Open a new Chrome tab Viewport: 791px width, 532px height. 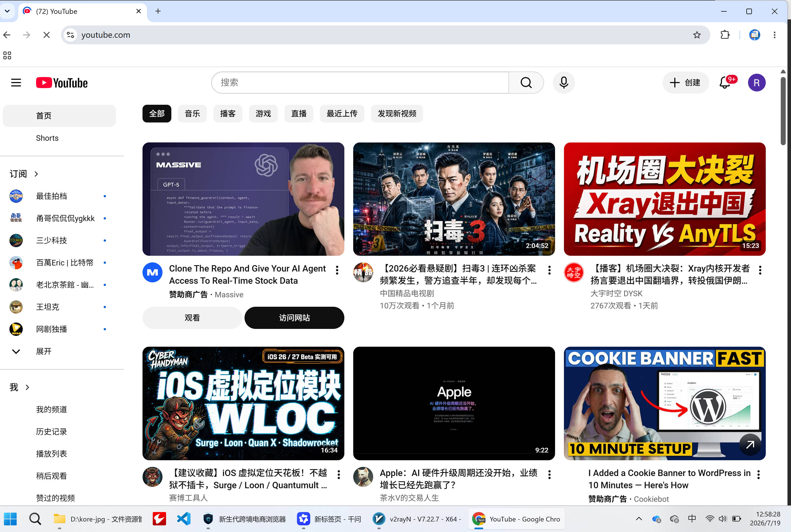[158, 11]
